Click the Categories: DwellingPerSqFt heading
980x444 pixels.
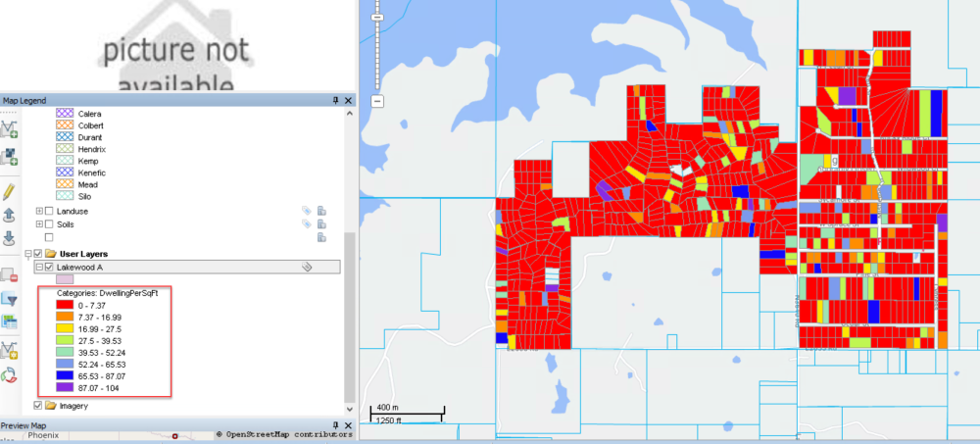pos(108,293)
